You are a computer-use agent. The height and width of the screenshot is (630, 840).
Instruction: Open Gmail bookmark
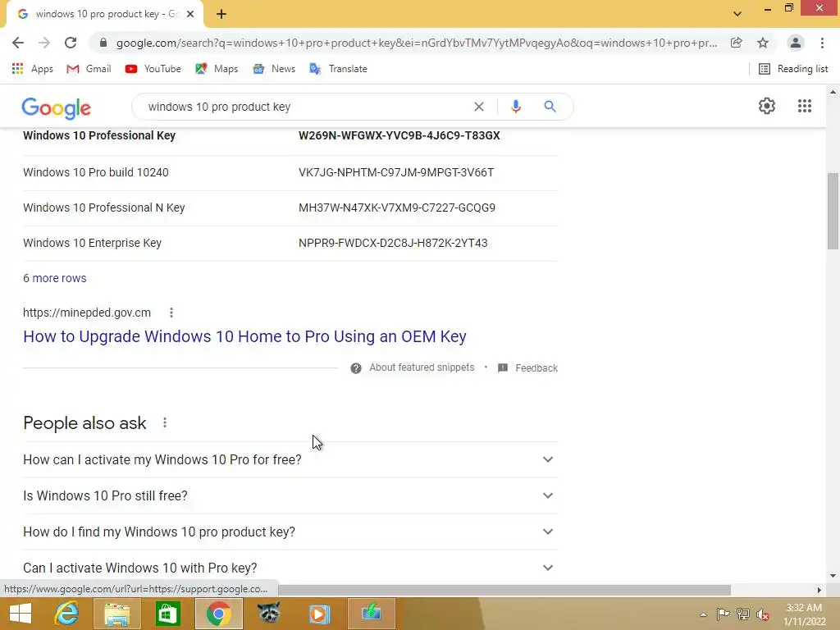pyautogui.click(x=89, y=69)
